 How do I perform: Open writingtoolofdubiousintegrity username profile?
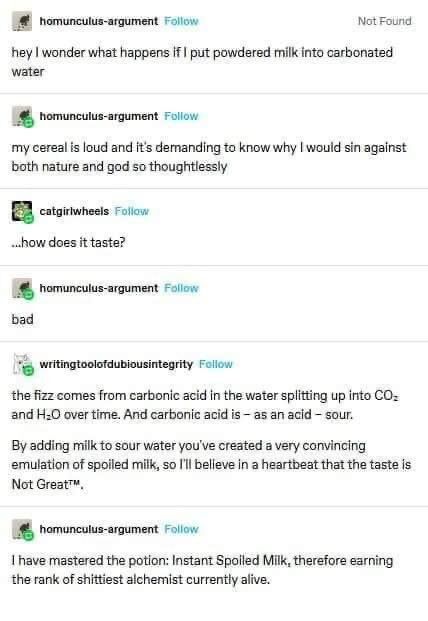click(116, 364)
